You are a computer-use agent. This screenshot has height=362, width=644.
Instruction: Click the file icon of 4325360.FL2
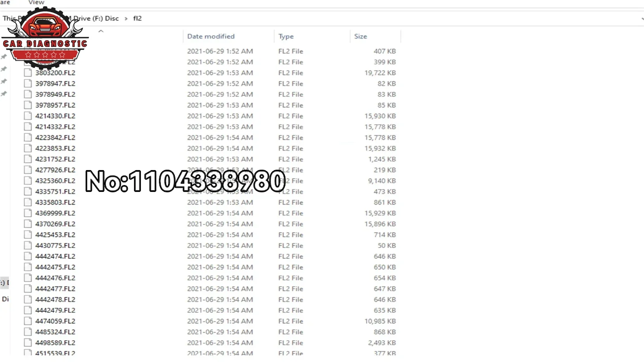28,181
